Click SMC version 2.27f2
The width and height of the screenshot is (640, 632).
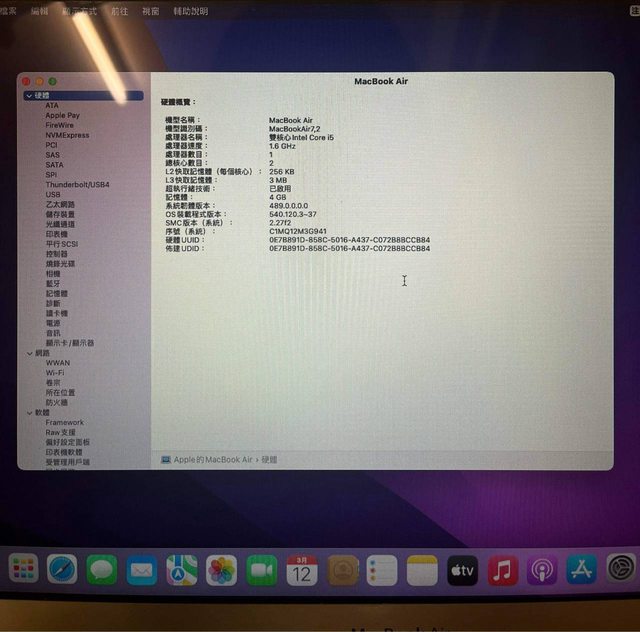pos(280,223)
